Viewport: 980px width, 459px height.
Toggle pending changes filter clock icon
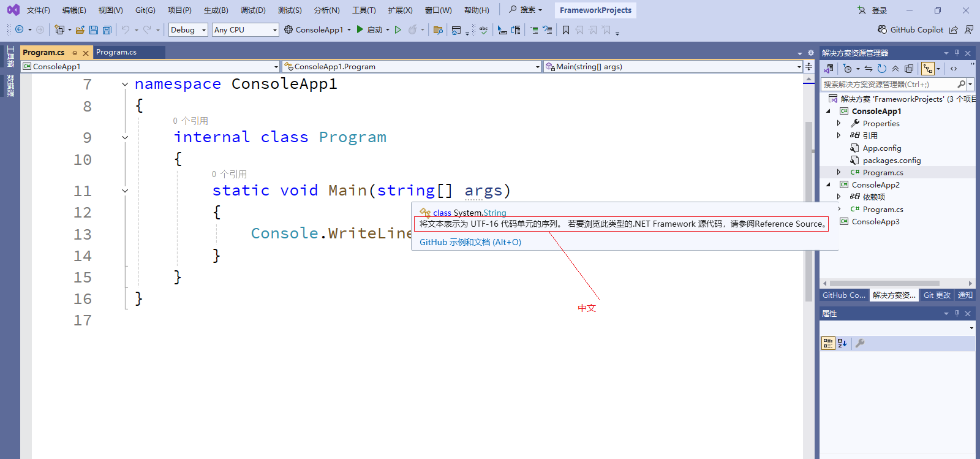point(847,69)
